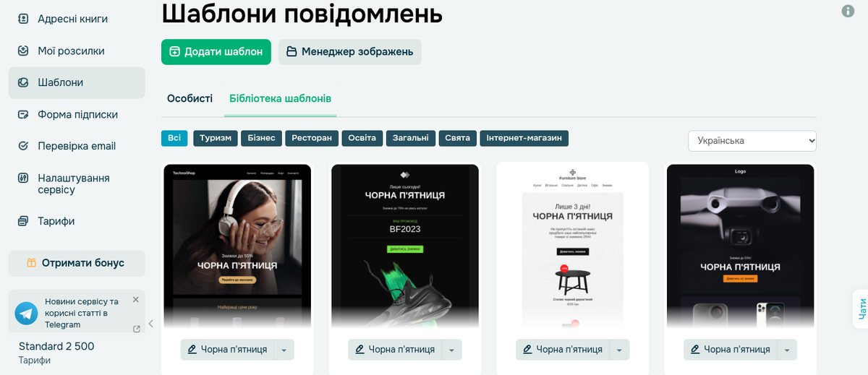Click the info icon at top right
Screen dimensions: 868x375
tap(848, 11)
